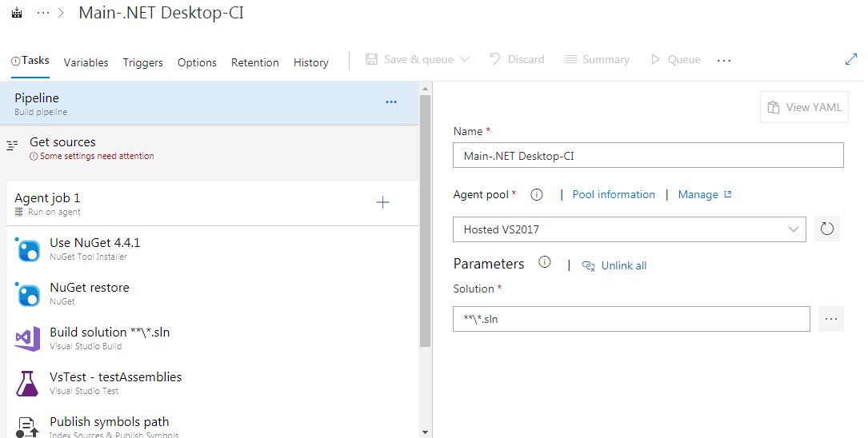The image size is (868, 438).
Task: Click the task list scroll-down arrow
Action: 425,432
